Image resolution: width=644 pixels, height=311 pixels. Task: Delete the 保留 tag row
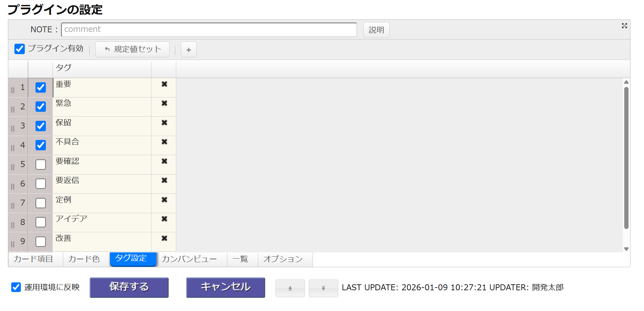tap(164, 123)
